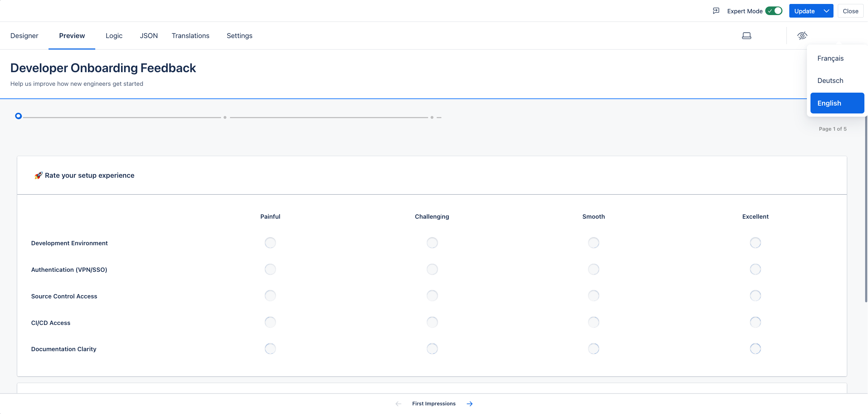Rate Development Environment as Painful
Screen dimensions: 868x414
click(x=270, y=243)
